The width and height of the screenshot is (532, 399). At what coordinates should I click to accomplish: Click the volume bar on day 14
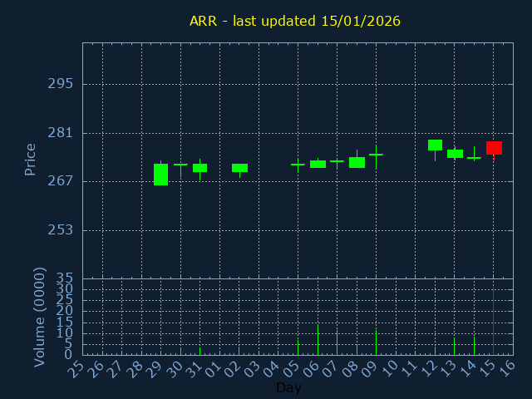coord(474,346)
